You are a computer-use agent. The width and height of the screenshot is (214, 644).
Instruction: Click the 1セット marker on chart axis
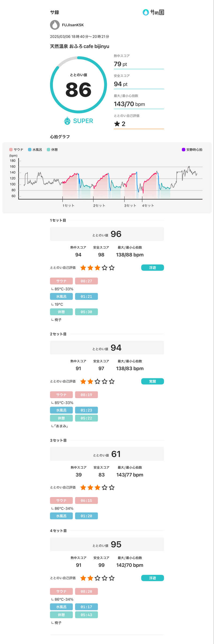click(68, 206)
